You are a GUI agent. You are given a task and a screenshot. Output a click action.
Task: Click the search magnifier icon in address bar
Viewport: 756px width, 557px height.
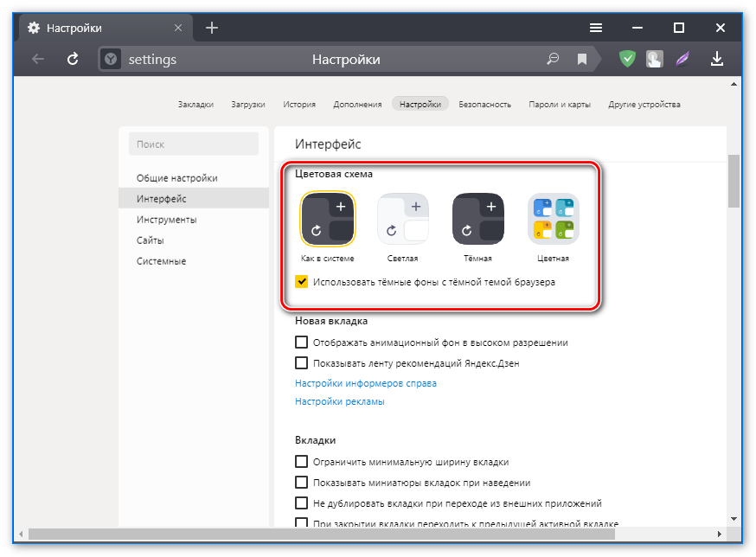pos(554,59)
